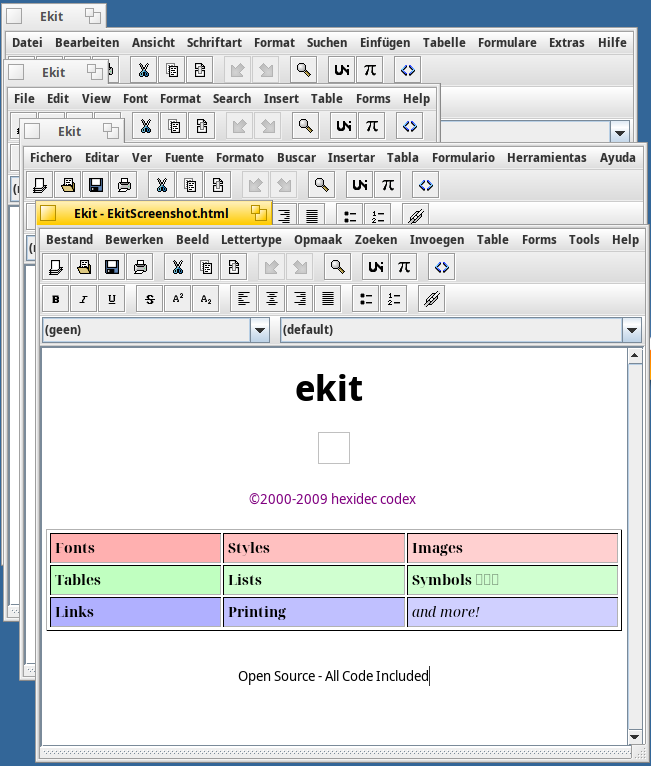
Task: Click Print icon in Dutch window
Action: pyautogui.click(x=140, y=267)
